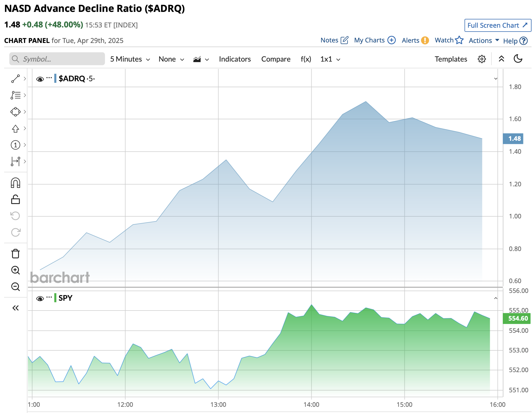Activate the magnet snap mode icon
This screenshot has height=413, width=532.
[16, 183]
